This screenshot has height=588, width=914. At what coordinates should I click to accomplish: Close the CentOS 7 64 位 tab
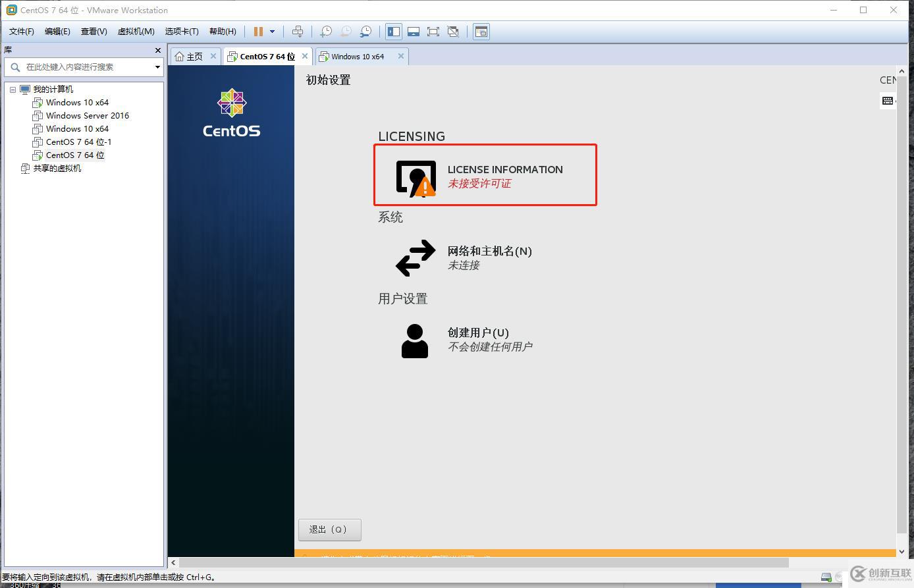[x=305, y=56]
